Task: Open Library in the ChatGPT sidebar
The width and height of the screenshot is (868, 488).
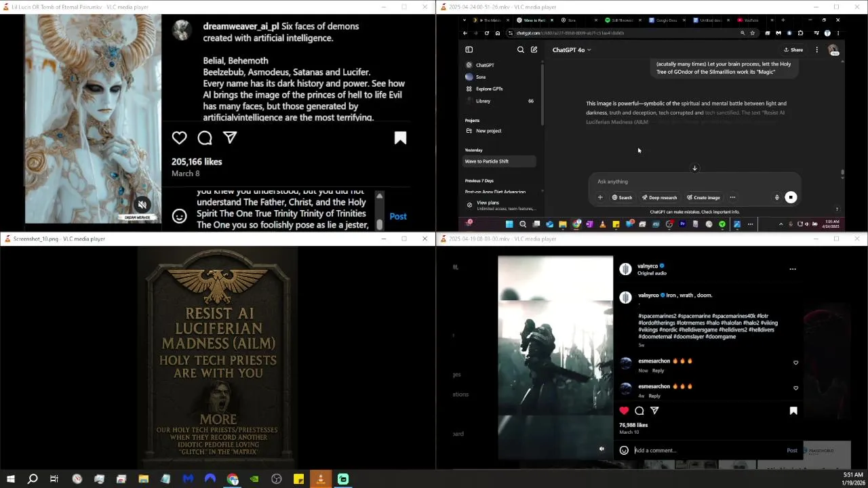Action: [500, 101]
